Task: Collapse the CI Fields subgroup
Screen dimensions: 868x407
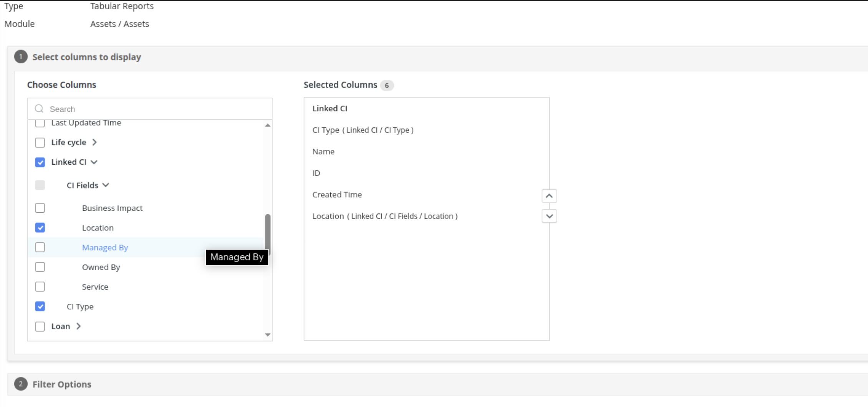Action: (106, 185)
